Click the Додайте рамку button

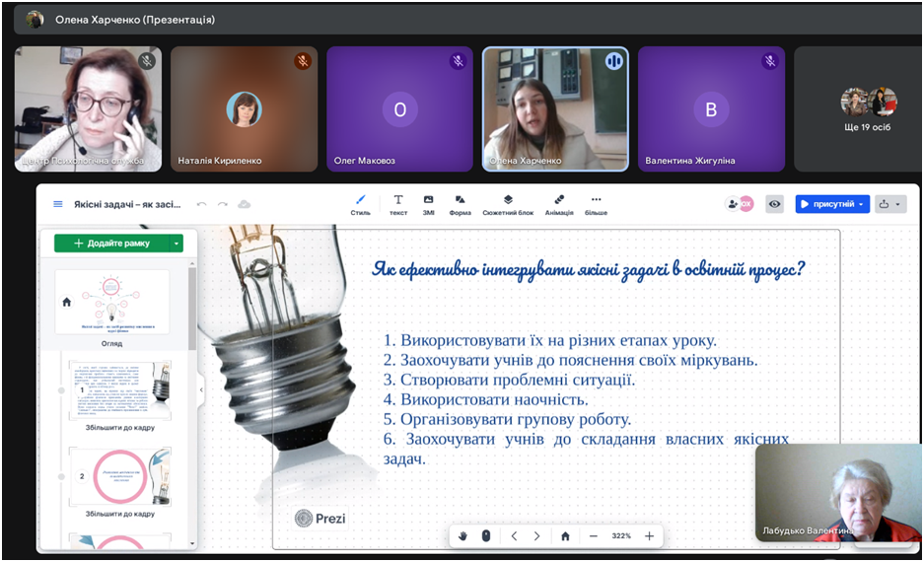click(111, 244)
